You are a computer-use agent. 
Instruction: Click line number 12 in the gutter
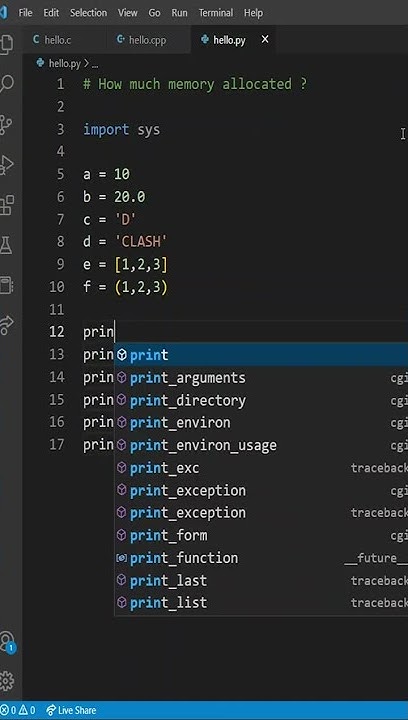pos(56,332)
